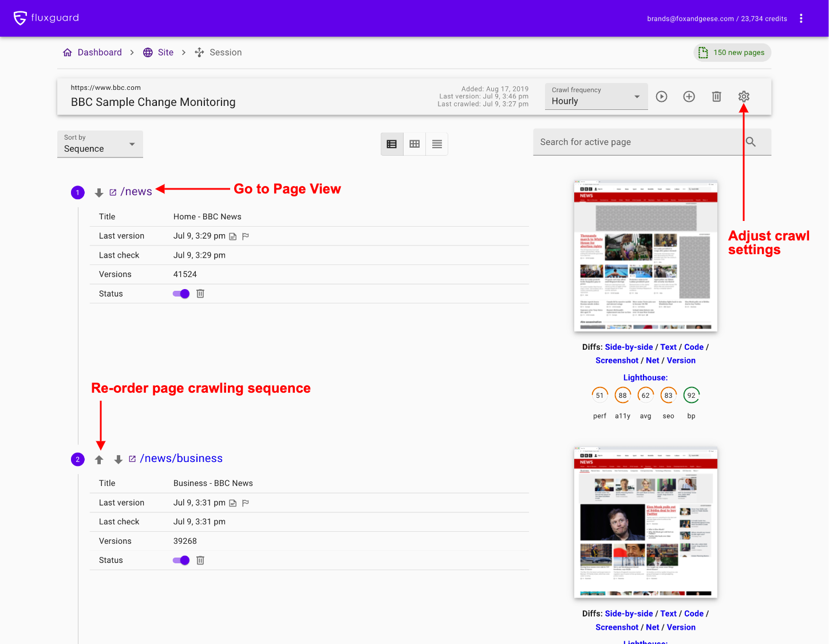Open /news last version document icon

tap(232, 236)
